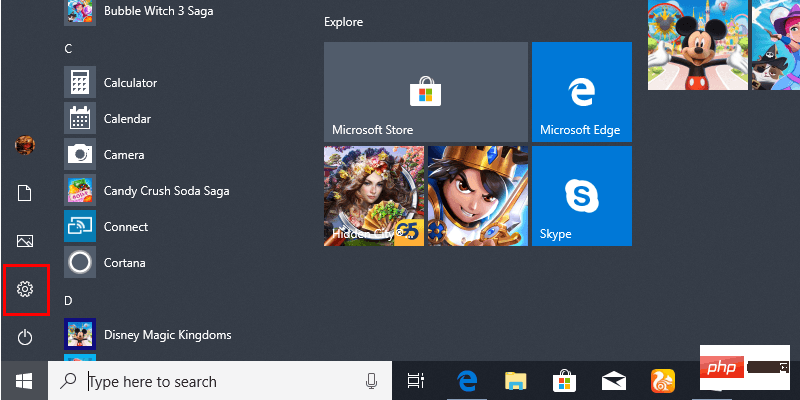Click the Explore group heading
The height and width of the screenshot is (400, 800).
point(343,22)
